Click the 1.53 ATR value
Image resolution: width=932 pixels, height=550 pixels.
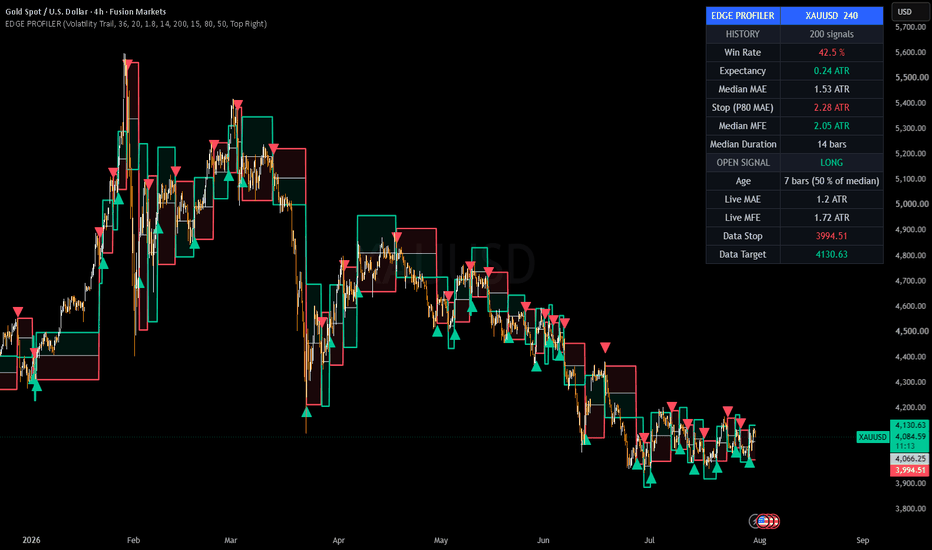pyautogui.click(x=832, y=89)
